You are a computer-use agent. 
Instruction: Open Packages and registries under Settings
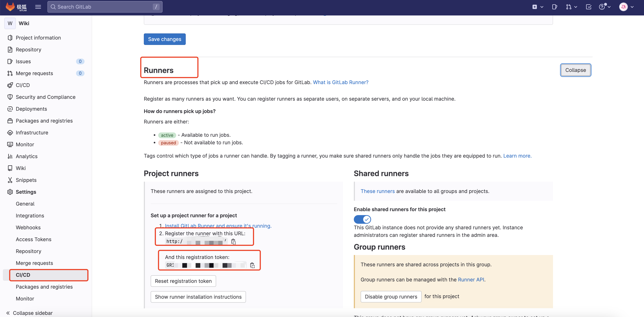tap(44, 287)
